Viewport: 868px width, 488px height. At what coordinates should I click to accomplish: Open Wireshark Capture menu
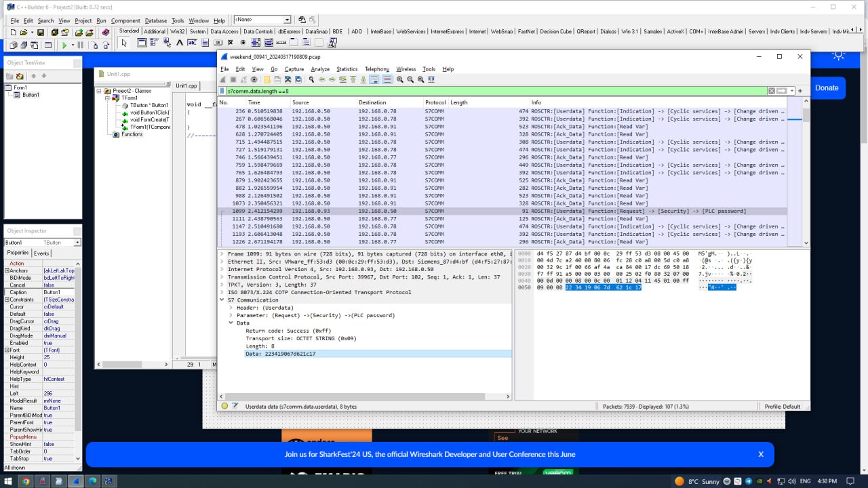(294, 69)
